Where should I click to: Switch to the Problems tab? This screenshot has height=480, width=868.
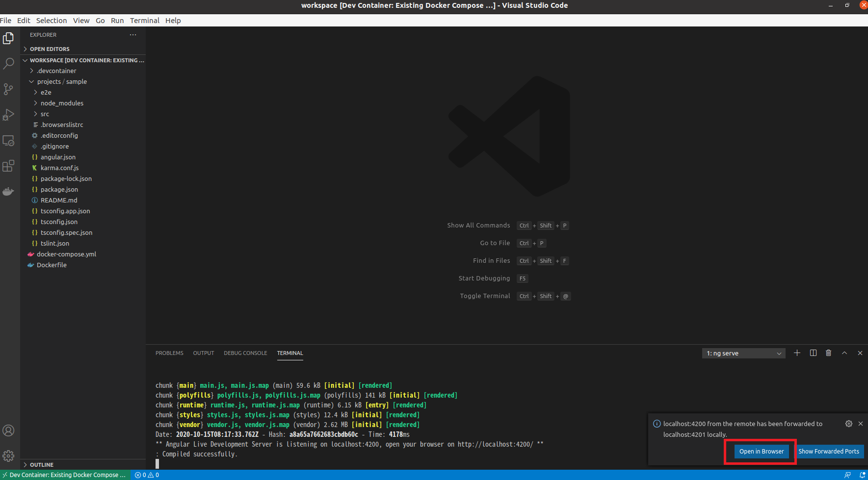(x=169, y=353)
